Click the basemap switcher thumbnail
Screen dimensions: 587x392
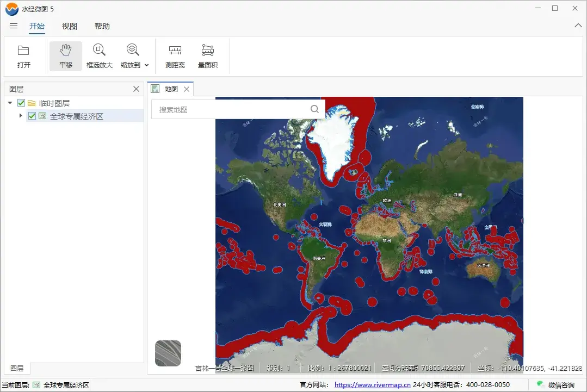[168, 353]
